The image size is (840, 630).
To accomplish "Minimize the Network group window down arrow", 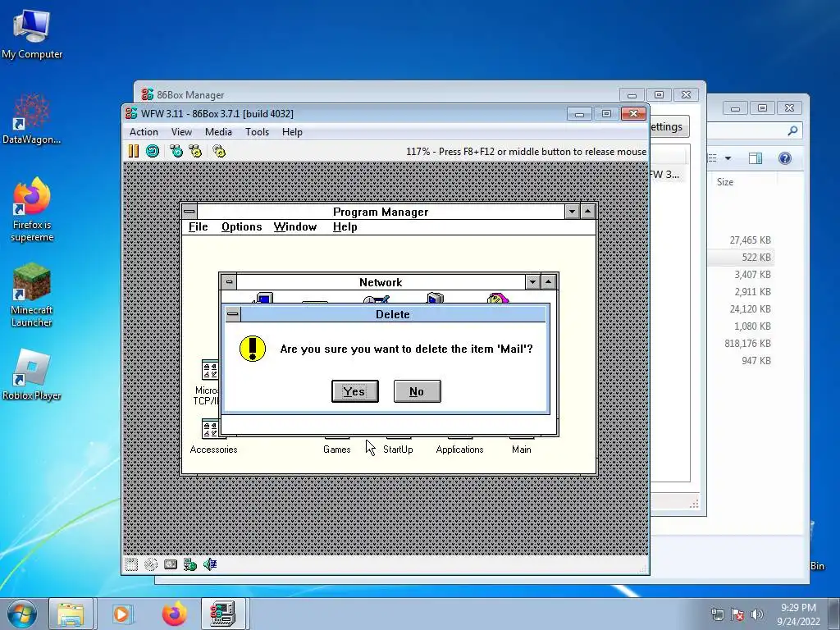I will tap(532, 282).
